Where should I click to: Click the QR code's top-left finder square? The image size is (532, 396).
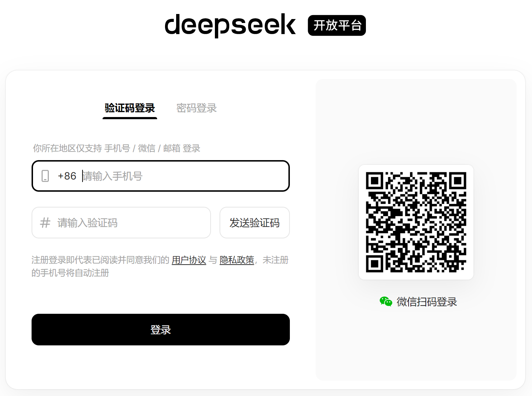[x=375, y=181]
